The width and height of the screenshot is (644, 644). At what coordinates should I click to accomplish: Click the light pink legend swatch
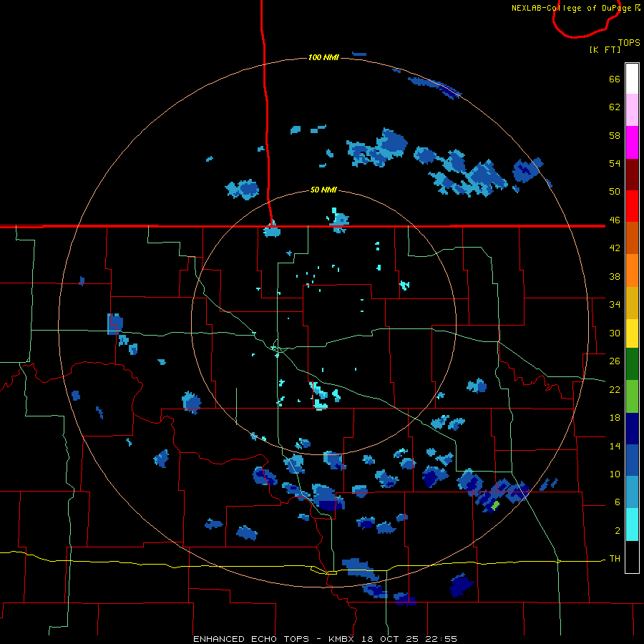click(x=632, y=109)
